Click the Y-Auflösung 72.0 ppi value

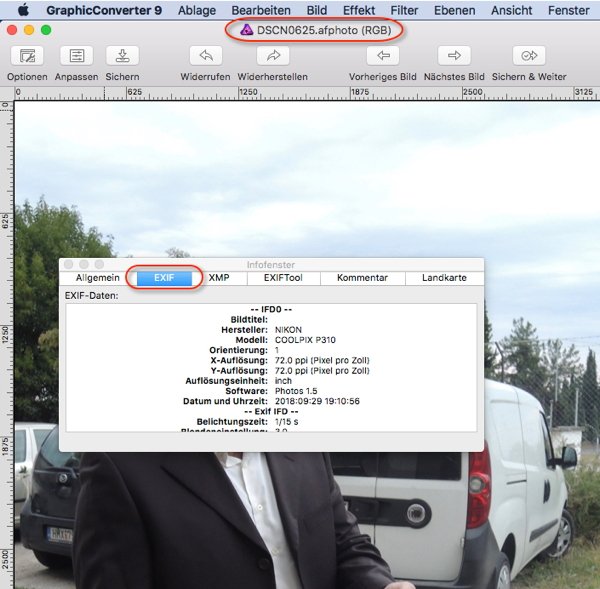point(322,370)
